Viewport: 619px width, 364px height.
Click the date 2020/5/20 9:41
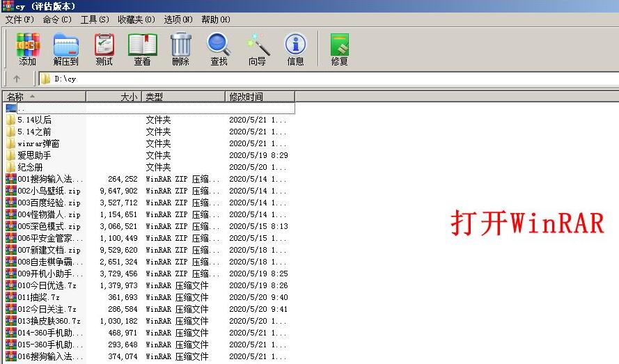coord(258,309)
